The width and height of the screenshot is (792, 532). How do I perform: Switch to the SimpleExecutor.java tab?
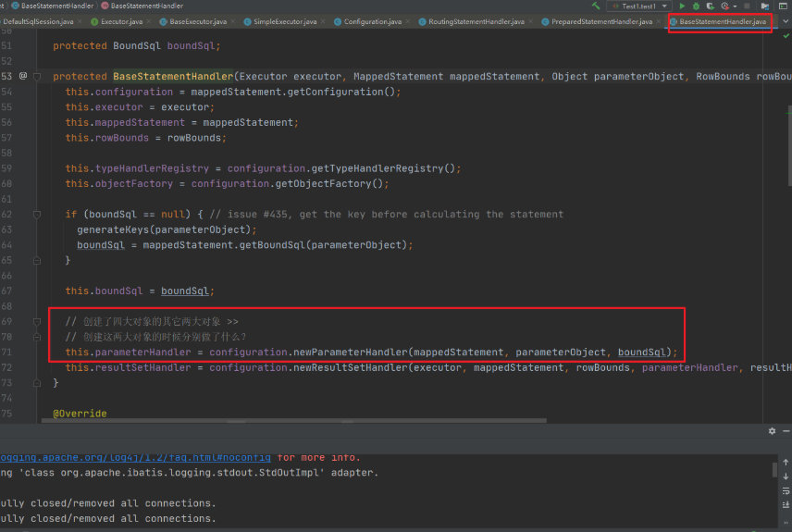click(285, 21)
